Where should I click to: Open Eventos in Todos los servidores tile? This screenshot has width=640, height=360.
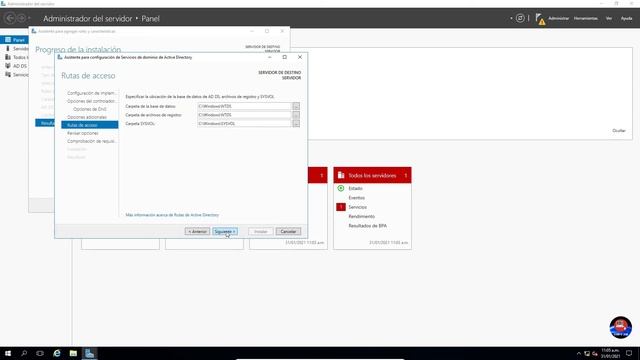[x=356, y=198]
